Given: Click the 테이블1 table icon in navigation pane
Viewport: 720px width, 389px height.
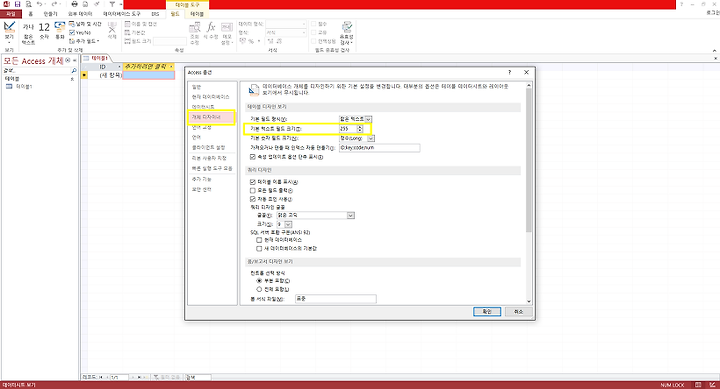Looking at the screenshot, I should [x=9, y=86].
